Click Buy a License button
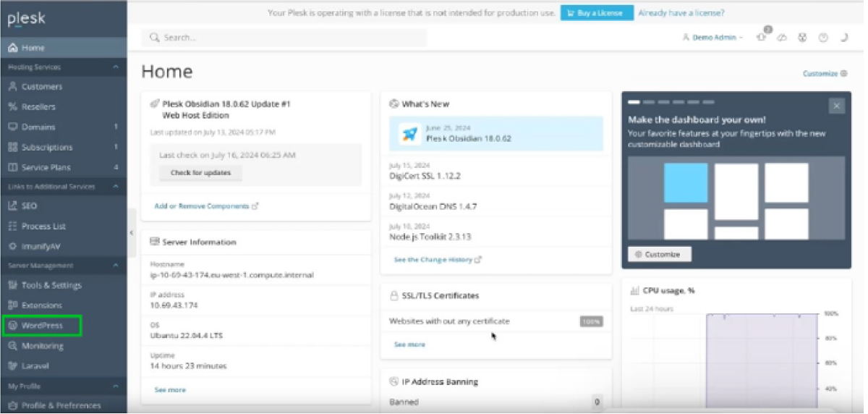The height and width of the screenshot is (414, 868). pyautogui.click(x=597, y=13)
